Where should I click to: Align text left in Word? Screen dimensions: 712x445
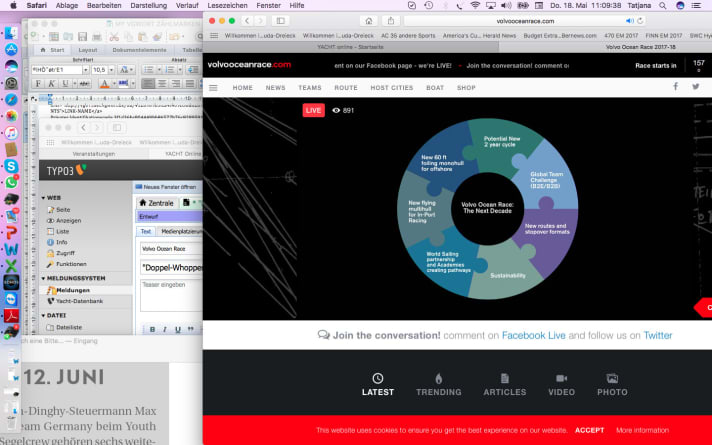(x=148, y=84)
